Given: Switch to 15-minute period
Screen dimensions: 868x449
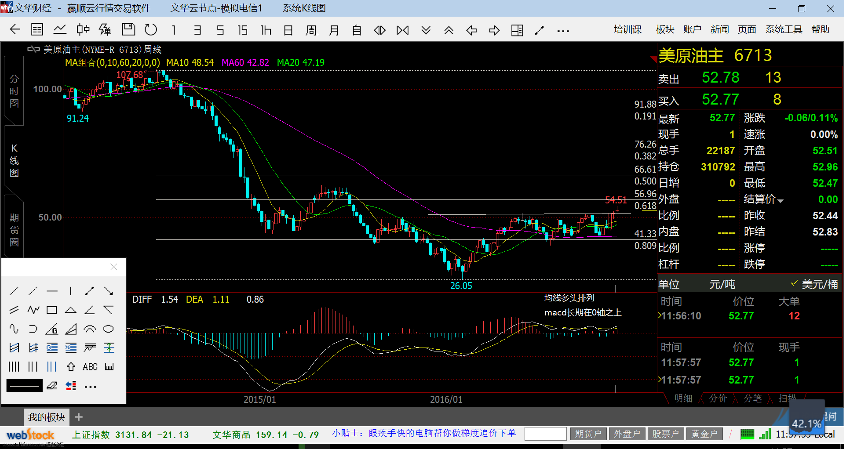Looking at the screenshot, I should (x=243, y=30).
